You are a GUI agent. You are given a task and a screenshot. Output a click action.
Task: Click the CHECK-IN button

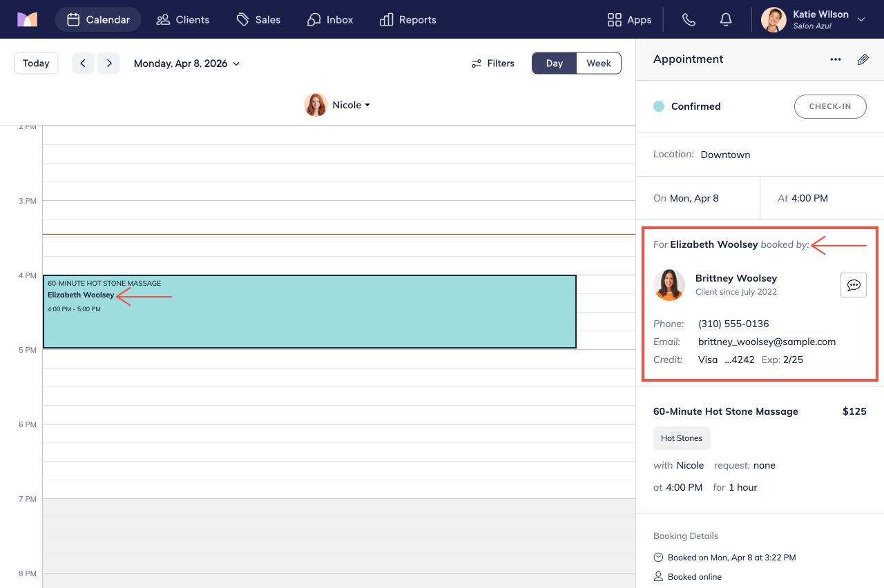[x=830, y=106]
